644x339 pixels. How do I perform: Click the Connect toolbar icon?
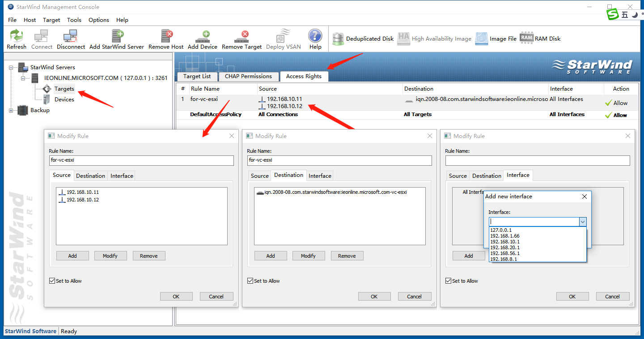pos(42,36)
